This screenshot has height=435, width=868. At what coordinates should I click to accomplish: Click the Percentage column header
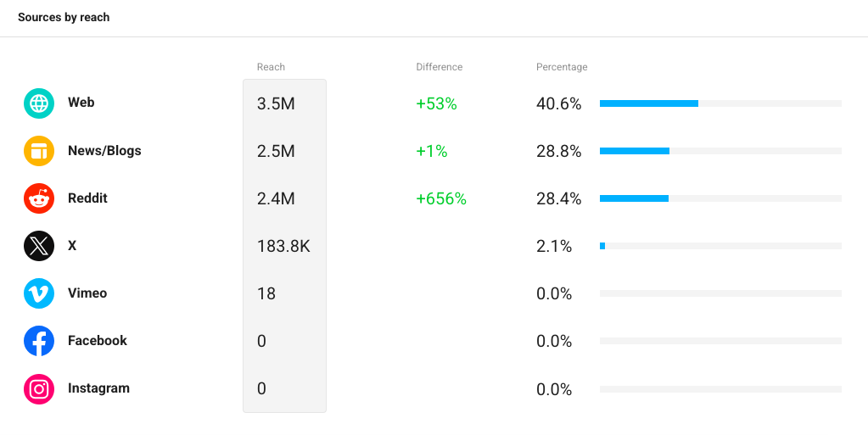pos(562,67)
